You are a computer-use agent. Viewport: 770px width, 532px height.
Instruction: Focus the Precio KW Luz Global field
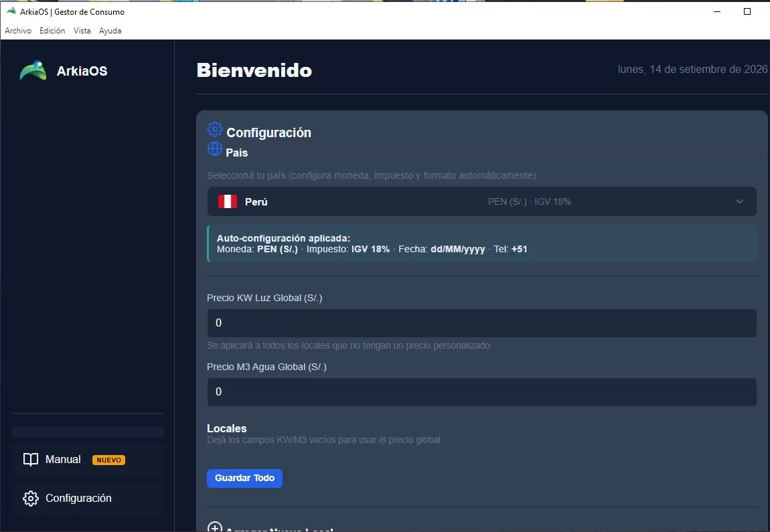pos(481,323)
